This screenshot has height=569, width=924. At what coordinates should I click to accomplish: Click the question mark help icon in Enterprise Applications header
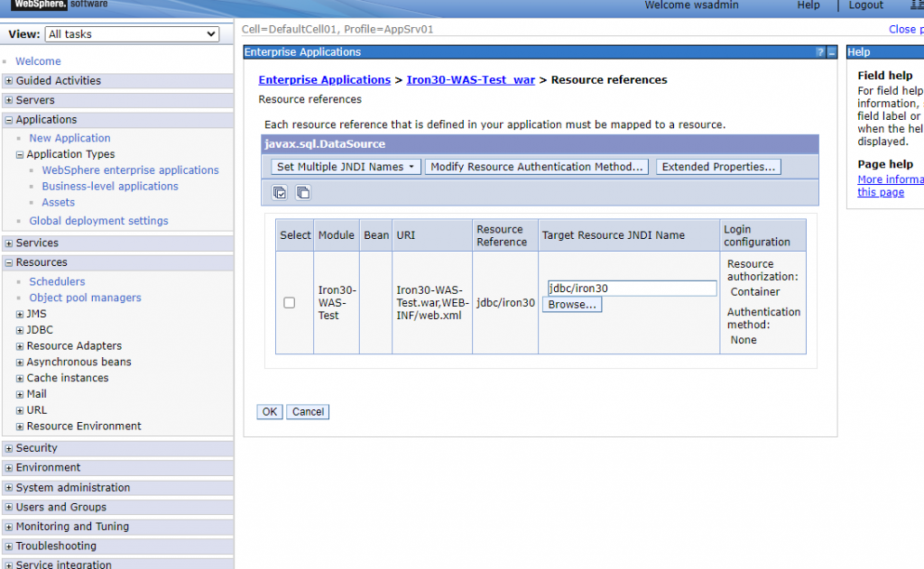(819, 52)
